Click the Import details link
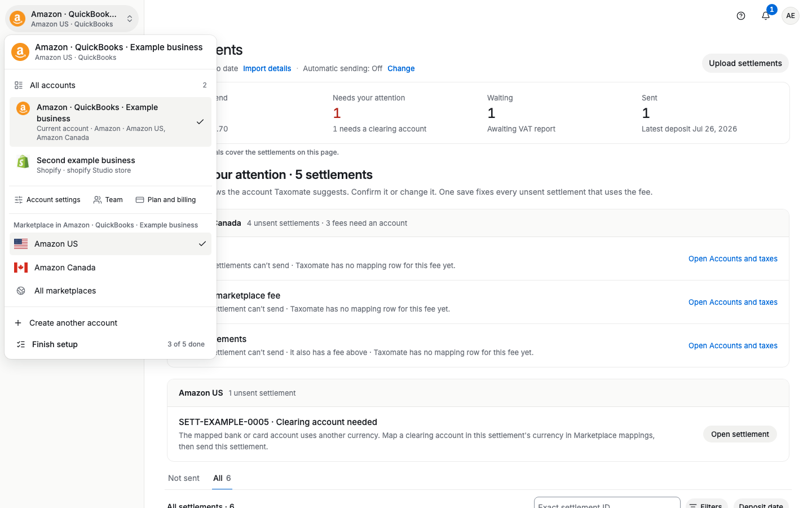The height and width of the screenshot is (508, 812). 267,68
